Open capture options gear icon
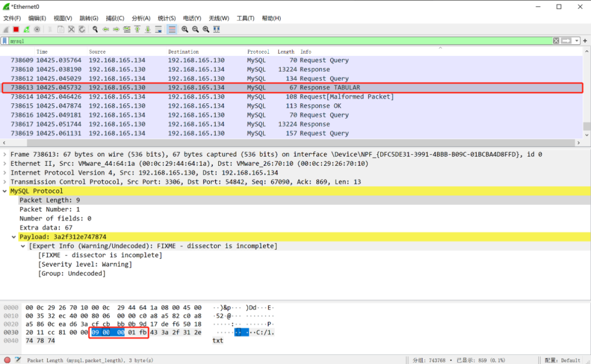Screen dimensions: 591x364 tap(37, 29)
